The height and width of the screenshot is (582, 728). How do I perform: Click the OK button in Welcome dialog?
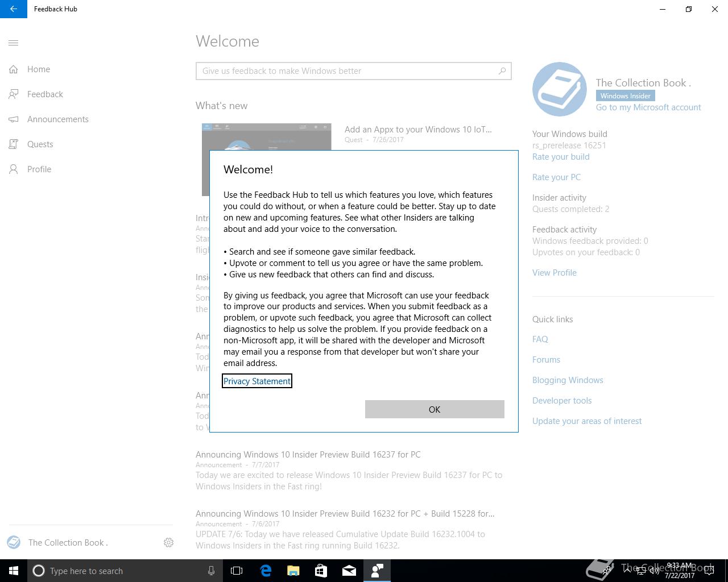coord(435,409)
